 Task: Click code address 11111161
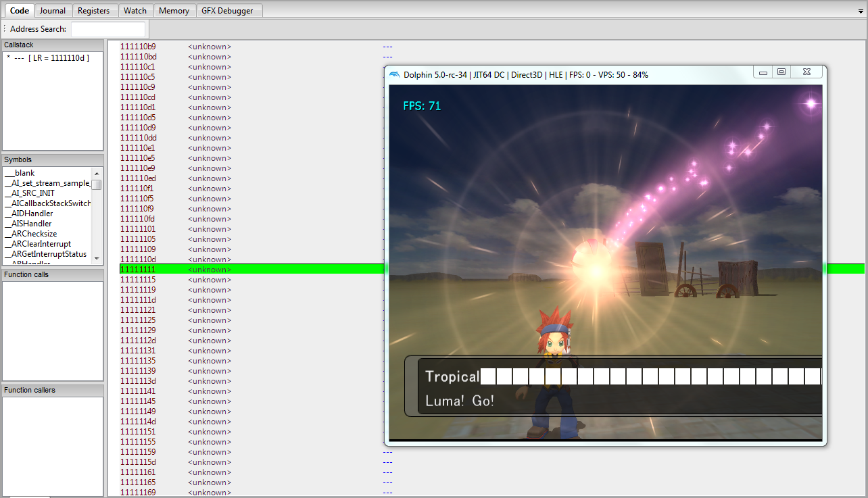pyautogui.click(x=138, y=472)
